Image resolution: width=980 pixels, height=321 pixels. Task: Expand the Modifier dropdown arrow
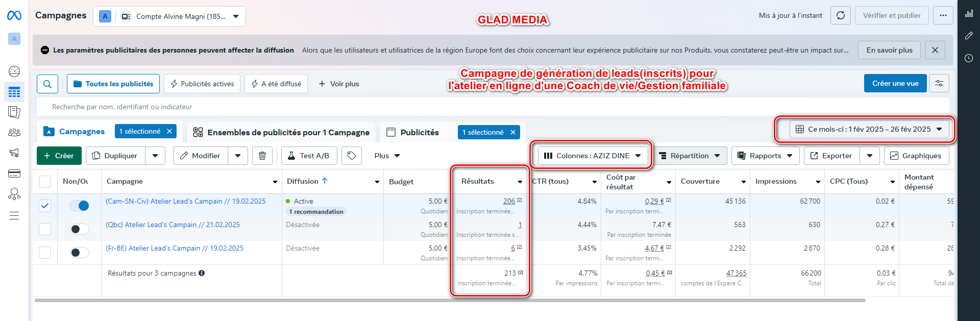(x=238, y=156)
